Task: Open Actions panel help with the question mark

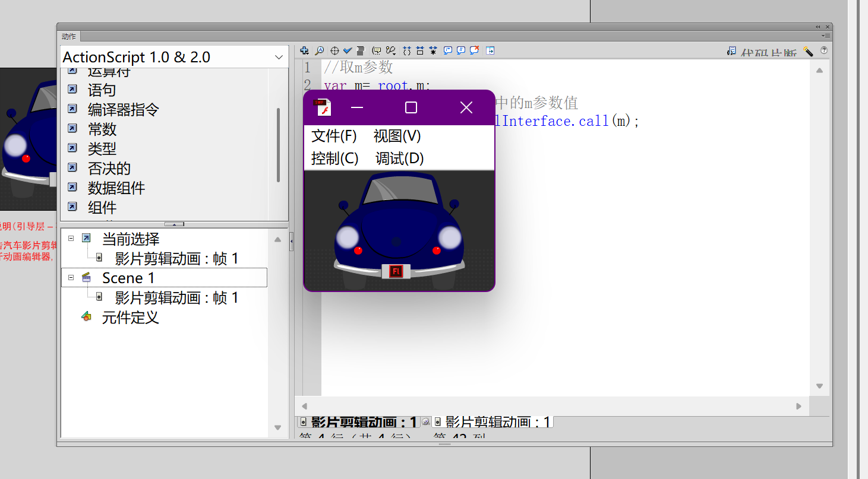Action: click(x=824, y=50)
